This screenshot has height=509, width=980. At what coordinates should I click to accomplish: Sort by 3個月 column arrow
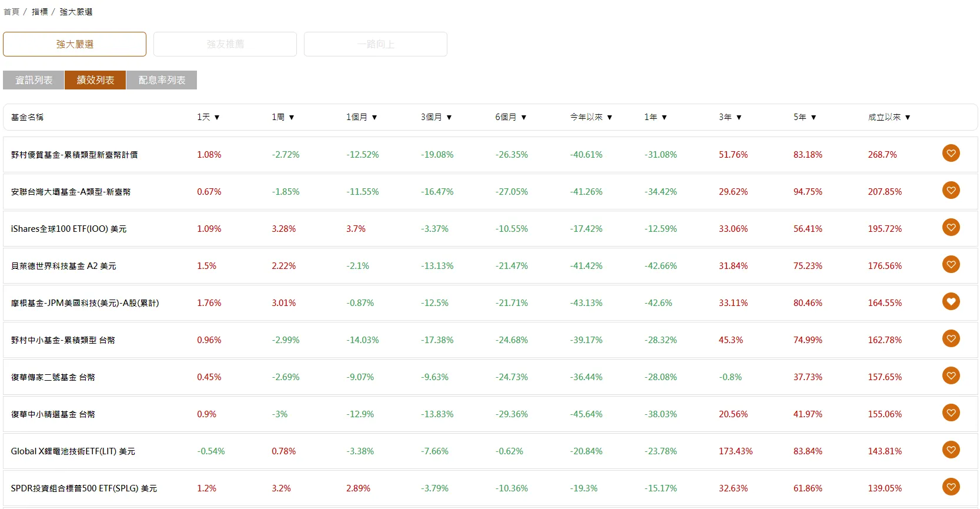tap(449, 118)
